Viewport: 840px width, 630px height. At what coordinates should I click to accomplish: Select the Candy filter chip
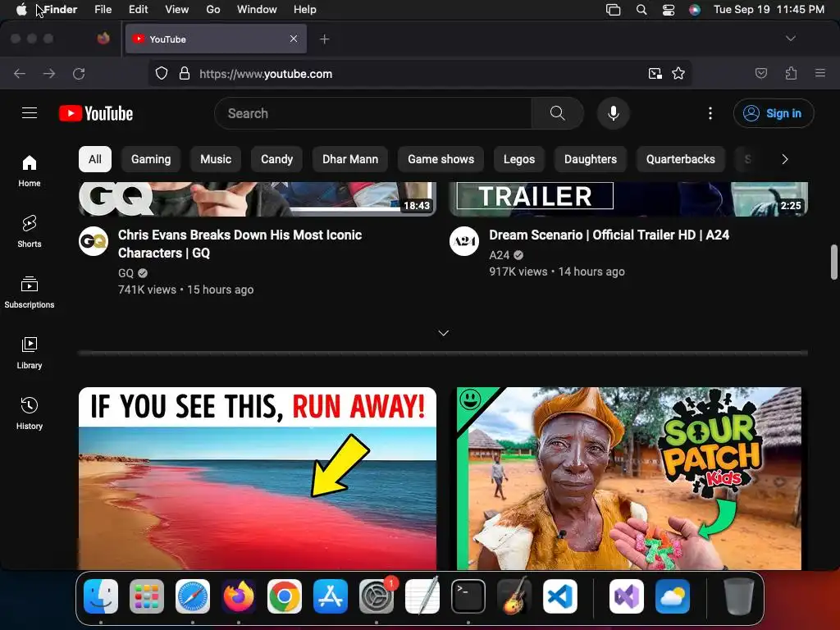tap(277, 159)
